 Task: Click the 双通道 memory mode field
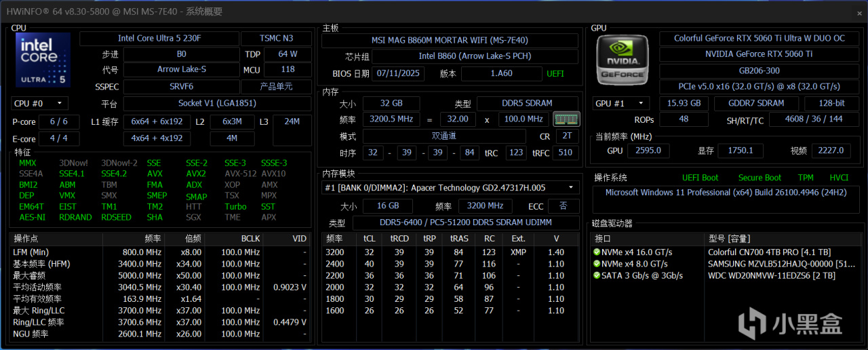point(443,136)
